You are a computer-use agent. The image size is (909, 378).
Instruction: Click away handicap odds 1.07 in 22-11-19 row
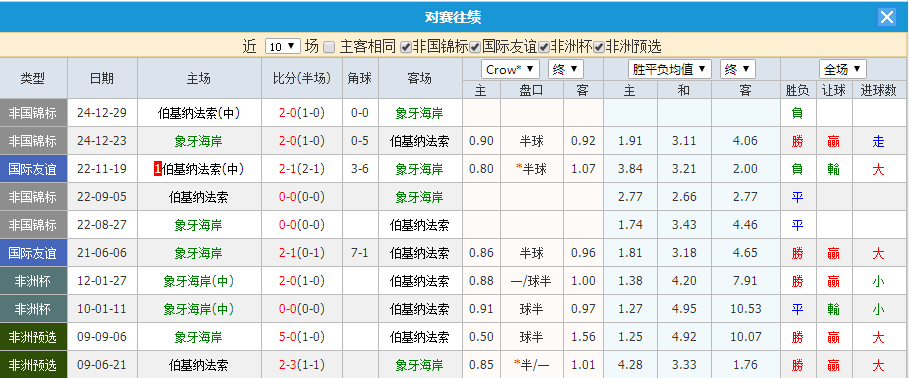point(583,169)
